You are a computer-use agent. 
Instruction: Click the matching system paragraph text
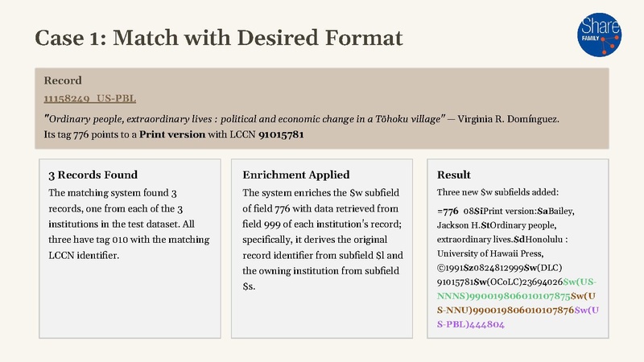pos(129,224)
